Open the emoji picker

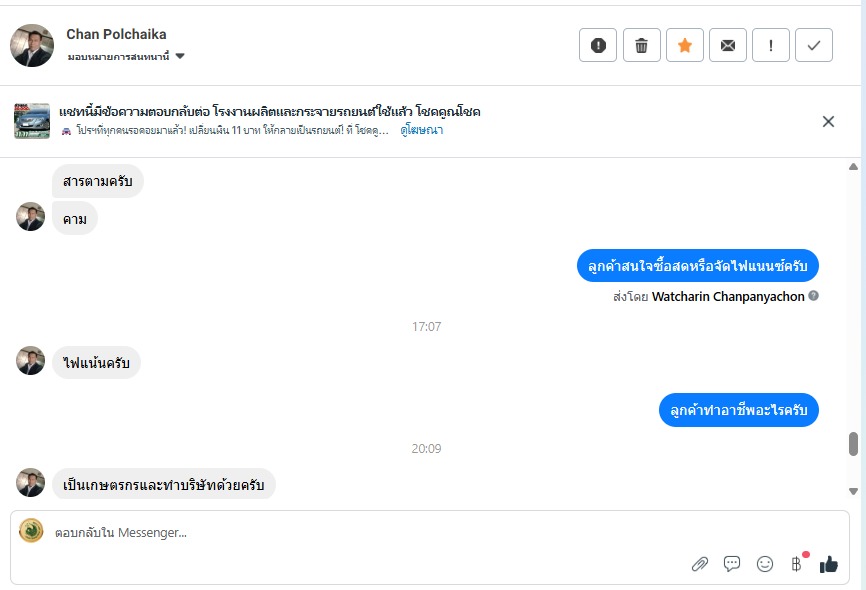click(x=765, y=564)
